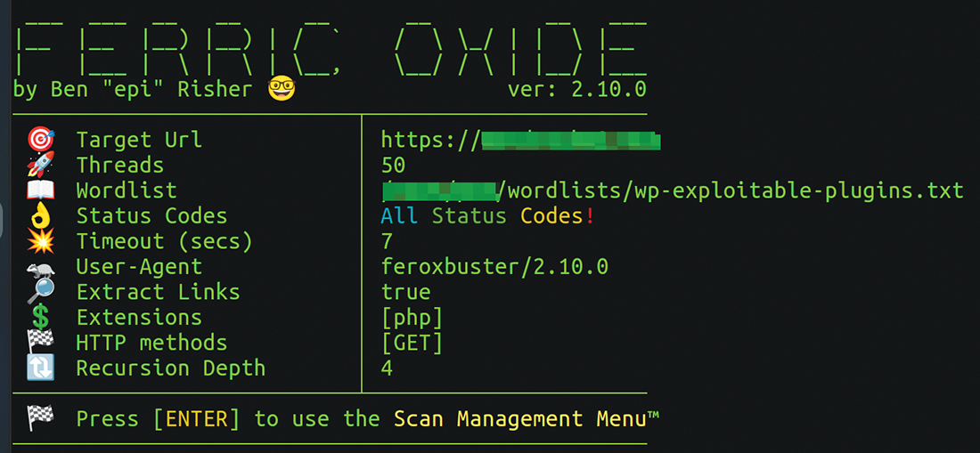Click the ver: 2.10.0 version text

577,90
